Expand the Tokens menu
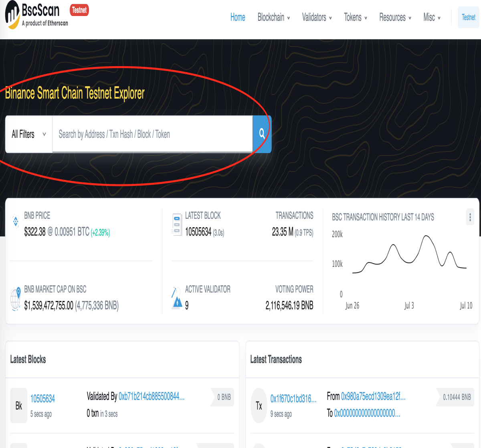481x448 pixels. (x=356, y=17)
